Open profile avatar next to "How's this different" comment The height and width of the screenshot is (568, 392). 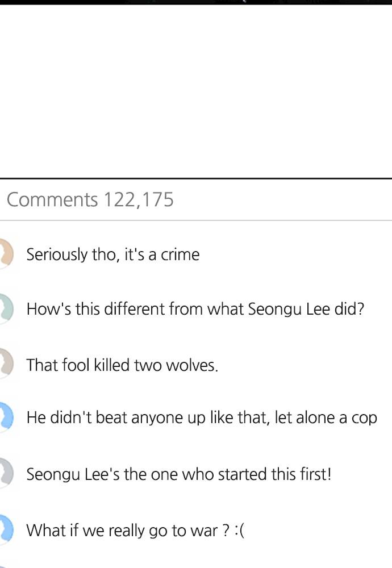pyautogui.click(x=5, y=309)
